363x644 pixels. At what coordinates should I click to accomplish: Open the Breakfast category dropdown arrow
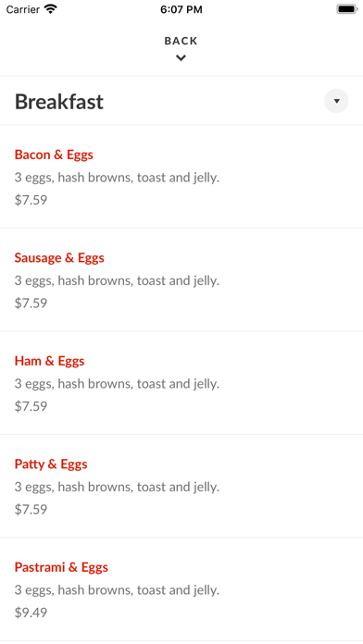point(336,101)
